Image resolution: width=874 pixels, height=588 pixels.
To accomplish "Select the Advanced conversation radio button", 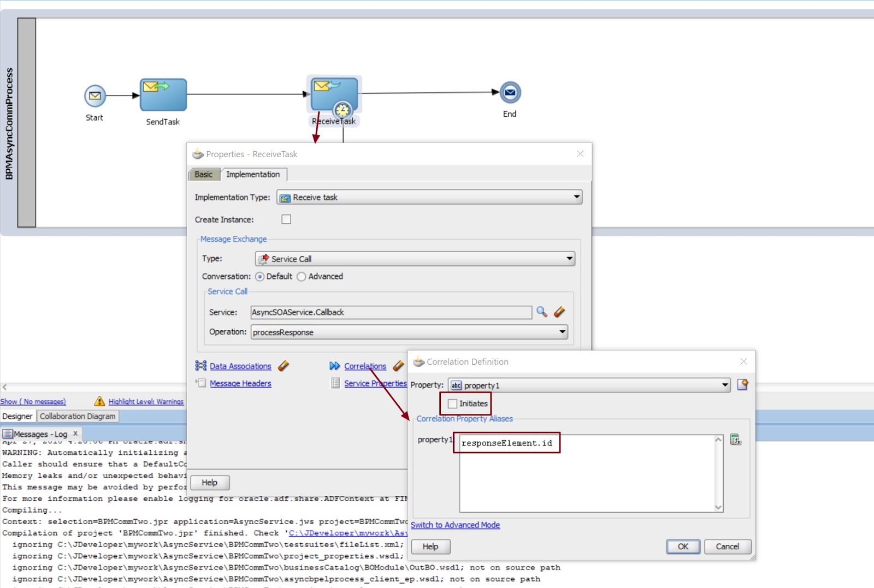I will [x=302, y=277].
